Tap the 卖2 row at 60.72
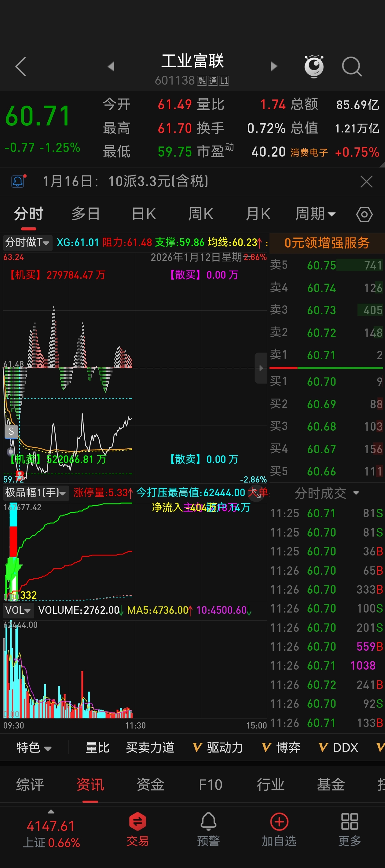The height and width of the screenshot is (868, 385). [x=327, y=333]
